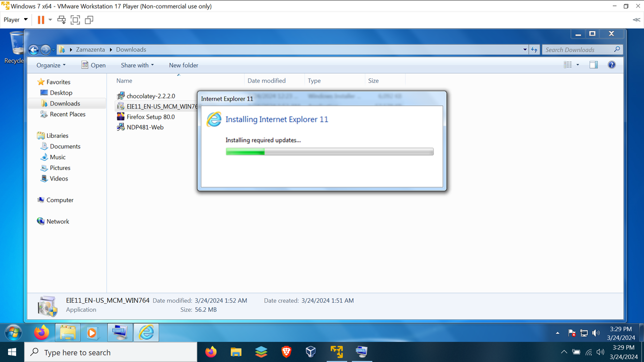Click the Change your view icon

point(568,65)
